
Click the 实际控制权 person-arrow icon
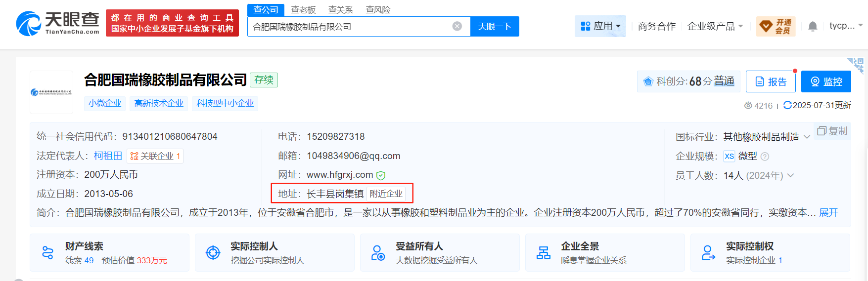point(709,253)
